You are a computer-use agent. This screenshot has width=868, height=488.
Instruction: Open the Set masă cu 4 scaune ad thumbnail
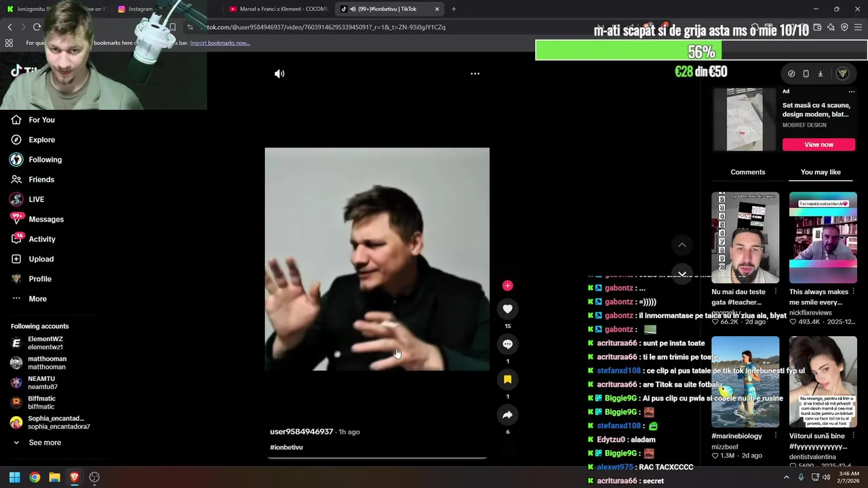point(745,119)
